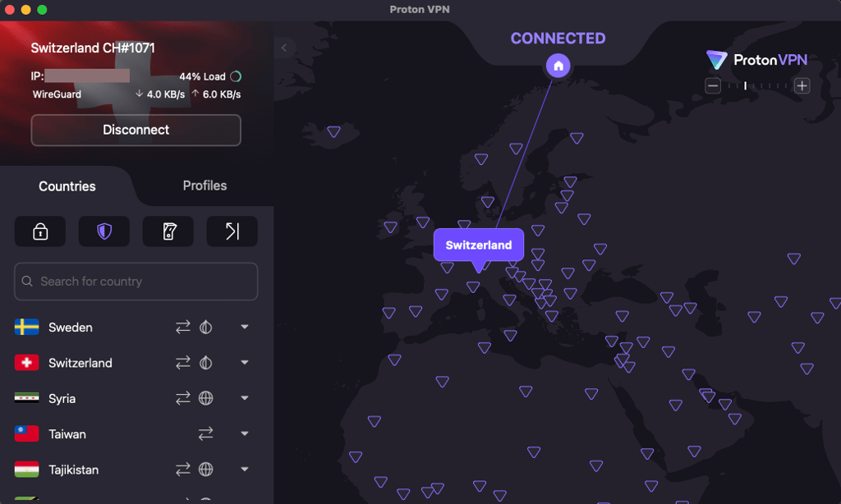This screenshot has height=504, width=841.
Task: Toggle Secure Core lock icon
Action: tap(40, 231)
